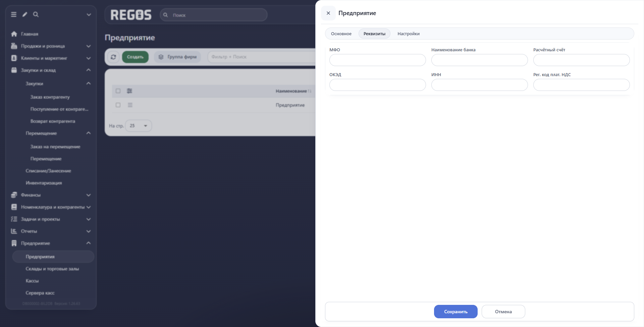
Task: Click the sidebar magnifier search icon
Action: pos(36,14)
